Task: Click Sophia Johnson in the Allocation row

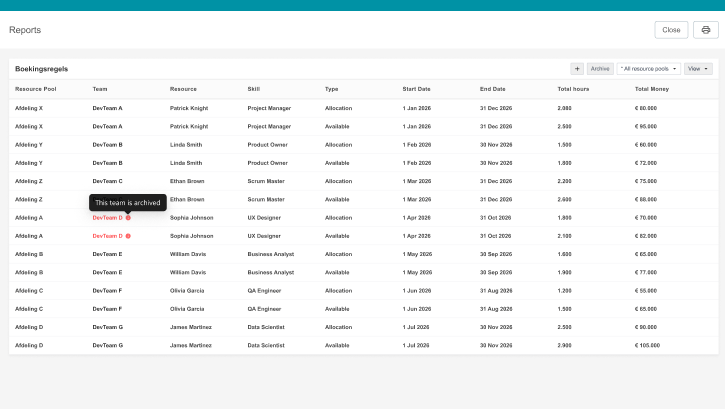Action: coord(191,218)
